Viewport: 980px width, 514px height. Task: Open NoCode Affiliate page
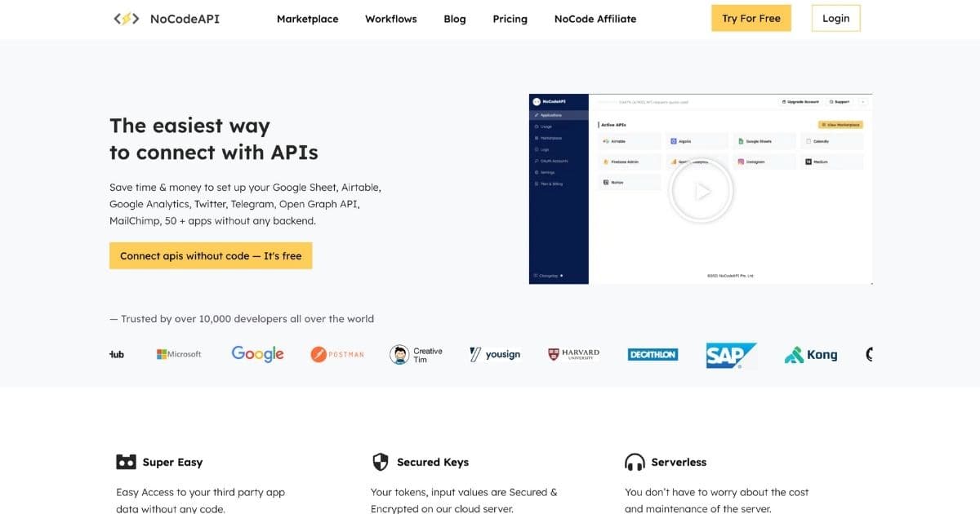pos(595,19)
